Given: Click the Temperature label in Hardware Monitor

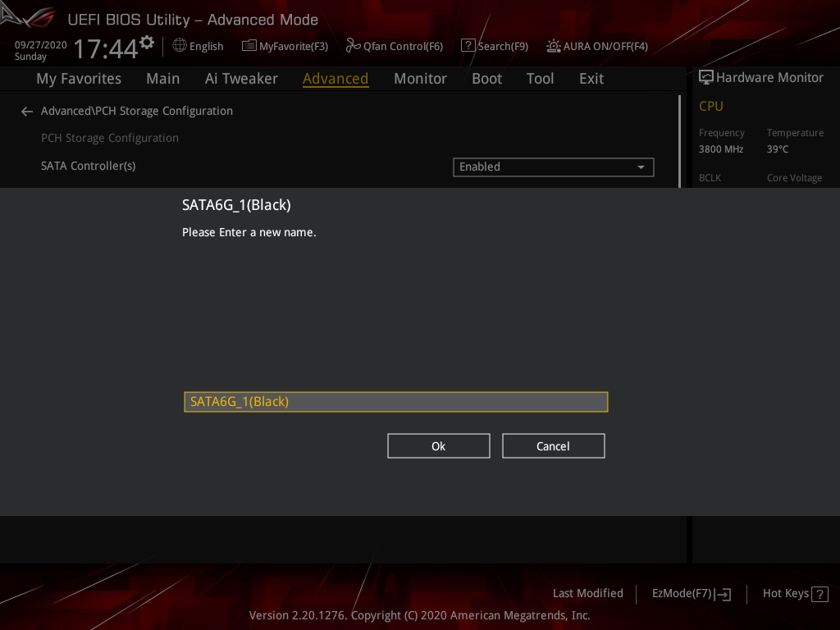Looking at the screenshot, I should pos(795,133).
